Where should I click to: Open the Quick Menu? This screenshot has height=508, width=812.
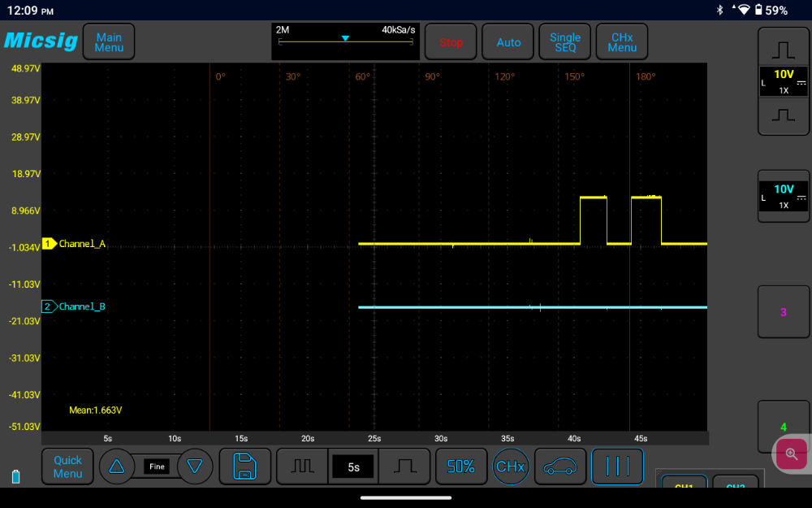coord(68,467)
